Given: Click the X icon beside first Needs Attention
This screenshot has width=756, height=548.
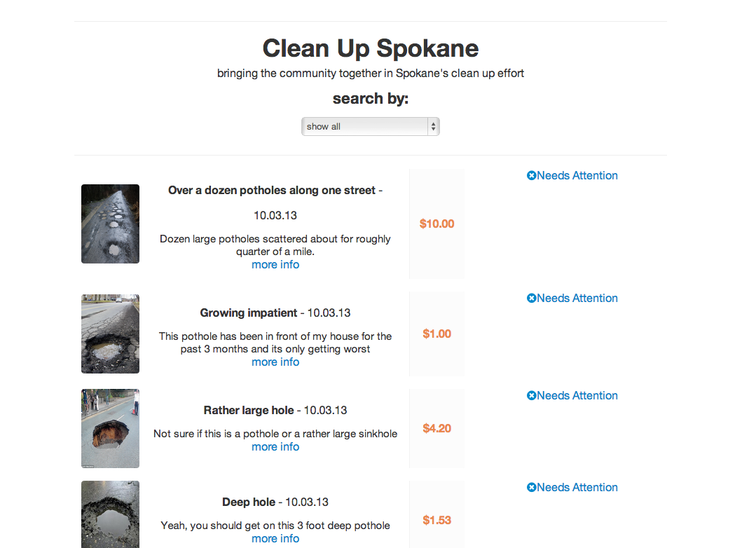Looking at the screenshot, I should point(531,176).
